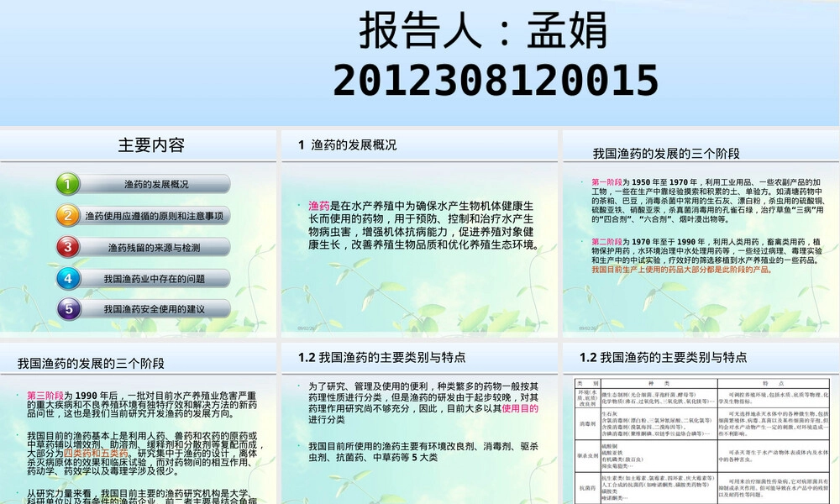The height and width of the screenshot is (504, 840).
Task: Click the paragraph starting 我国目前所使用的渔药主要有
Action: pyautogui.click(x=423, y=452)
